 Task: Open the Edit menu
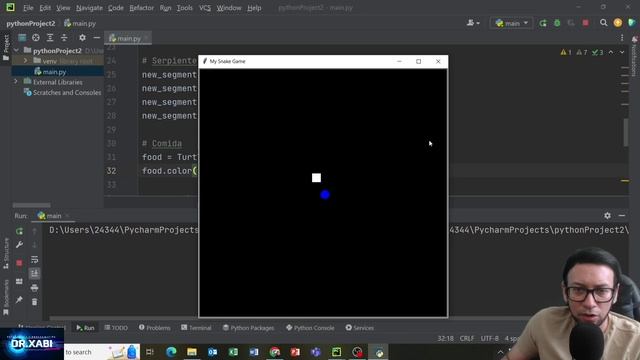45,8
